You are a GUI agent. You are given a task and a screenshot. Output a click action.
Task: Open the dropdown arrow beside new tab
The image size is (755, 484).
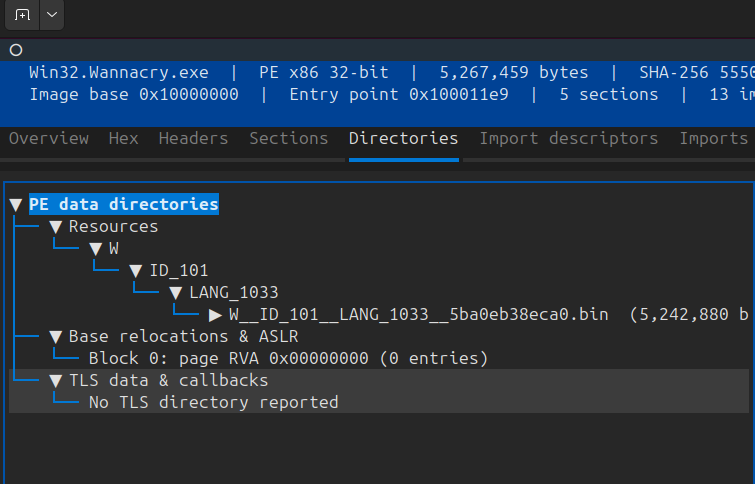52,15
